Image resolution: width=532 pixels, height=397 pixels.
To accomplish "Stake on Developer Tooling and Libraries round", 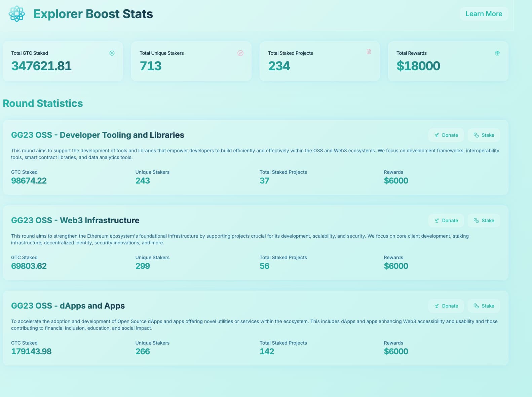I will tap(484, 135).
